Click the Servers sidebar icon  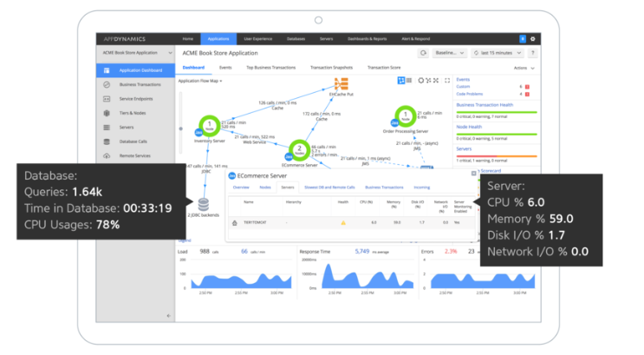[x=107, y=128]
